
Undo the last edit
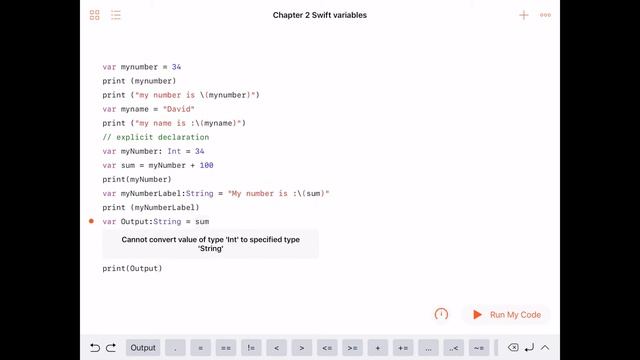point(95,348)
